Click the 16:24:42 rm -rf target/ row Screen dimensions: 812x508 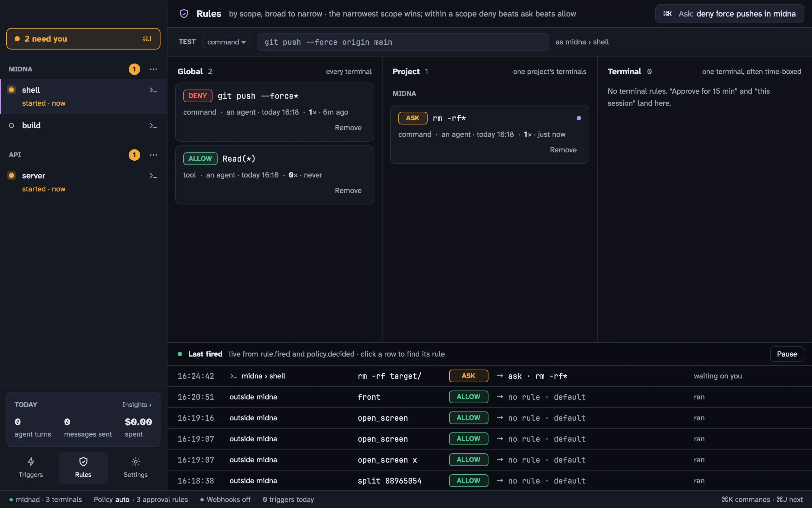pos(489,376)
